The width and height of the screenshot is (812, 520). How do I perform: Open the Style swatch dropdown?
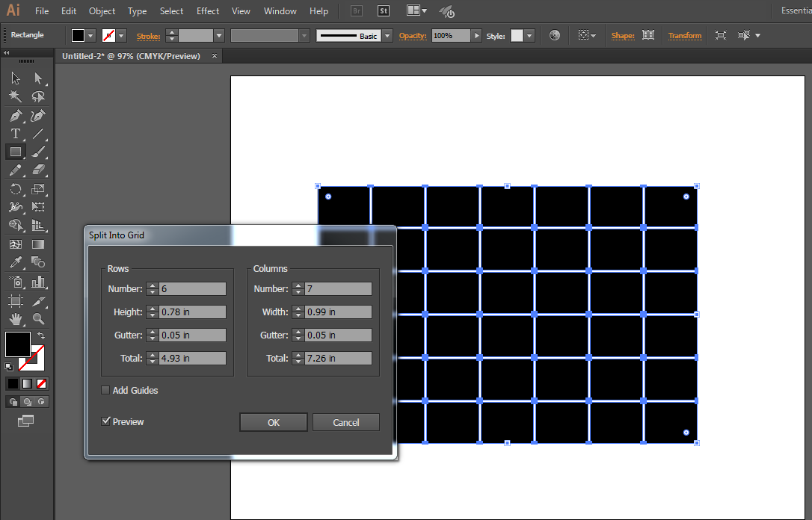(529, 36)
